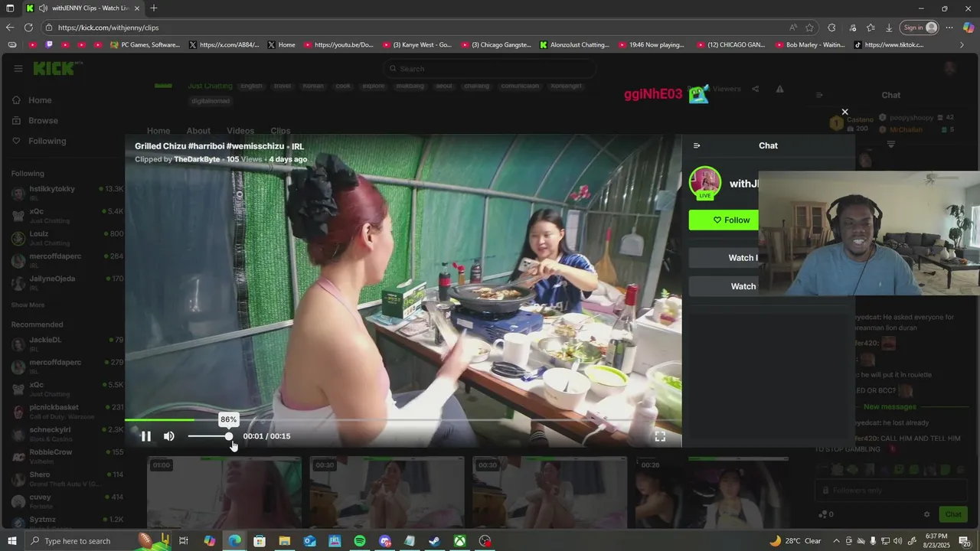
Task: Open File Explorer from the taskbar
Action: pyautogui.click(x=284, y=541)
